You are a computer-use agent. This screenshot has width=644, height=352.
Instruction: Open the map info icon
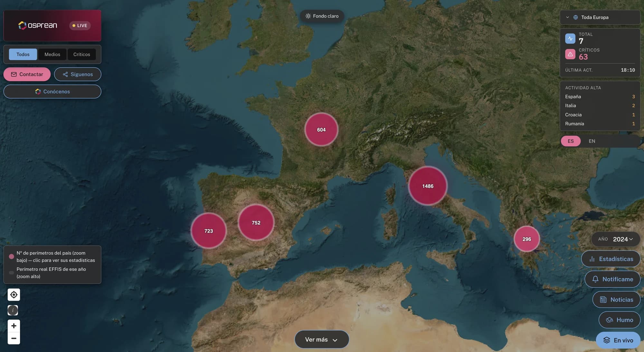(x=13, y=310)
